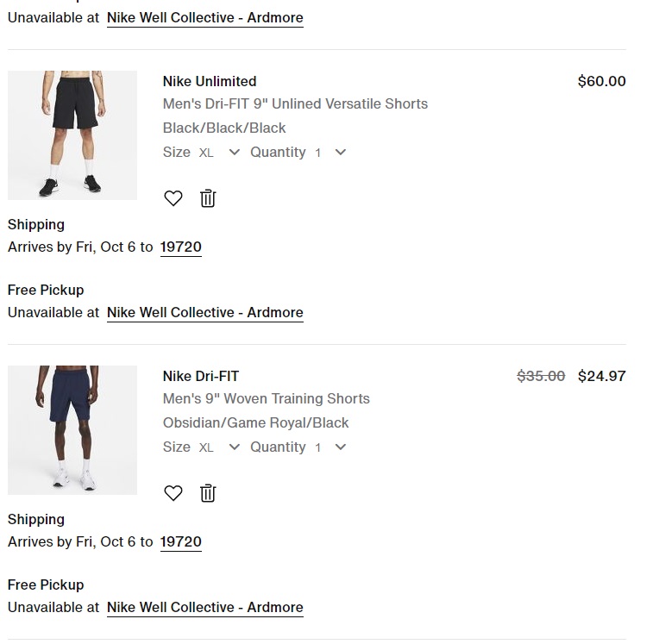Favorite the Nike Dri-FIT shorts with the heart icon
659x644 pixels.
(173, 493)
